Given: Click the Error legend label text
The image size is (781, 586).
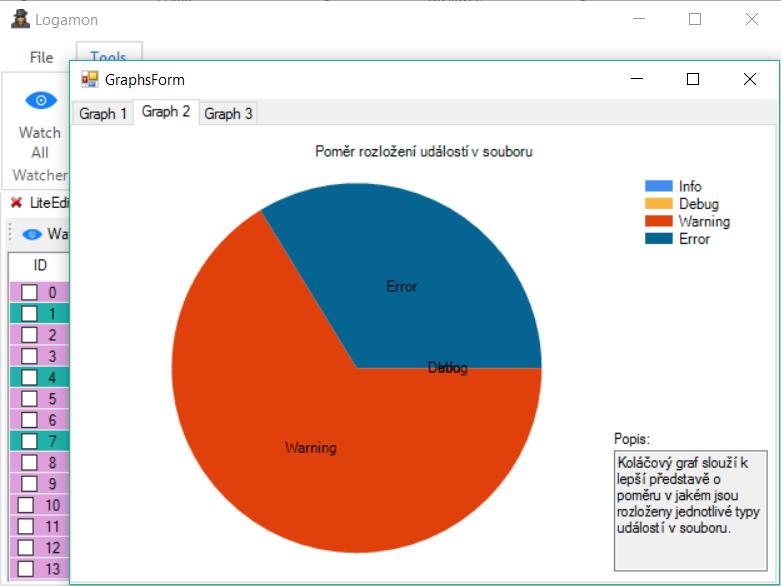Looking at the screenshot, I should pyautogui.click(x=694, y=239).
